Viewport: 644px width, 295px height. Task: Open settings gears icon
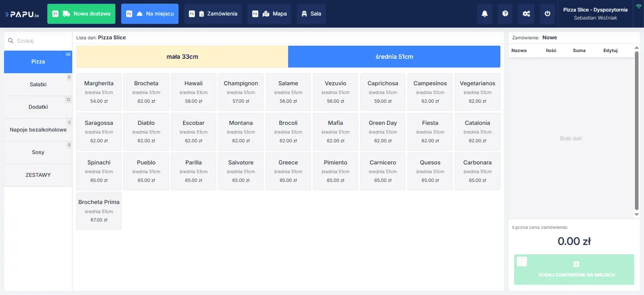tap(526, 14)
